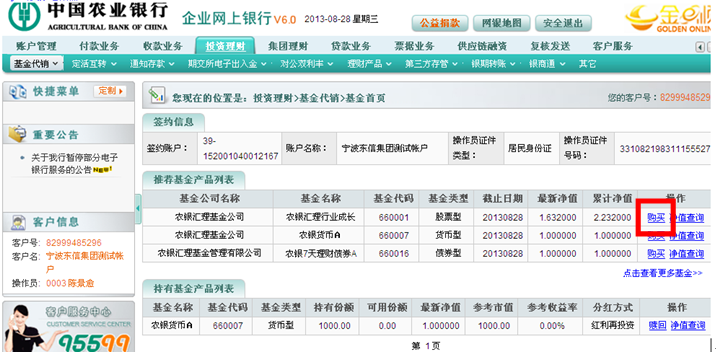This screenshot has height=364, width=716.
Task: Go to the 贷款业务 tab
Action: tap(351, 46)
